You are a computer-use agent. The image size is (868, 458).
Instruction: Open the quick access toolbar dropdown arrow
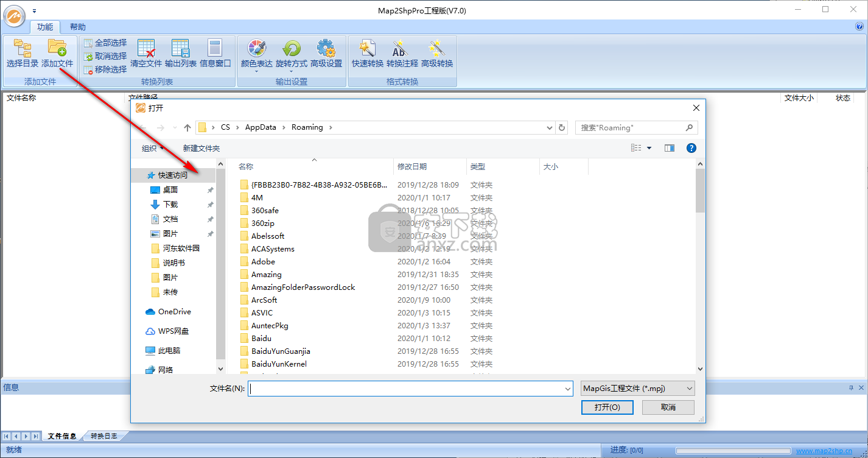point(35,11)
